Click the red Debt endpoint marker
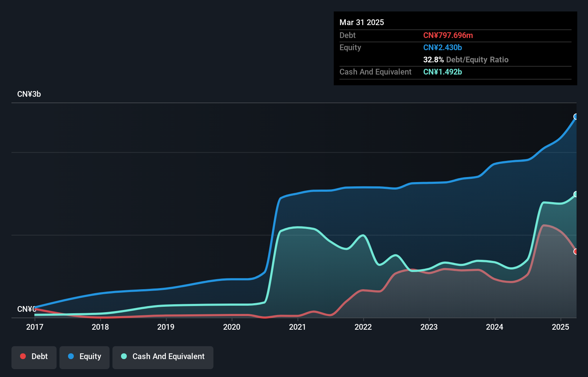The height and width of the screenshot is (377, 588). 576,252
